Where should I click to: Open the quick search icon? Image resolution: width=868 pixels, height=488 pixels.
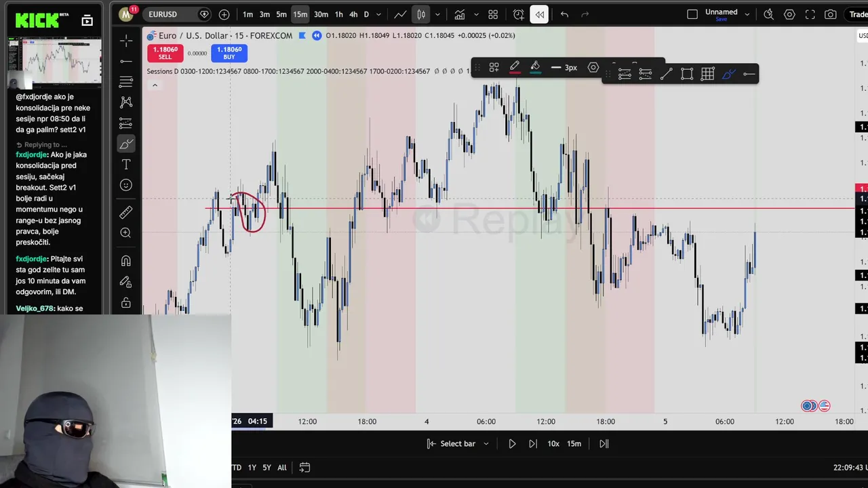(768, 14)
